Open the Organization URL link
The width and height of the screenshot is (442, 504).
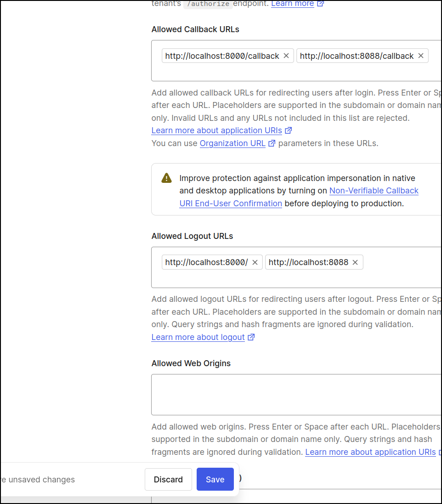click(232, 143)
